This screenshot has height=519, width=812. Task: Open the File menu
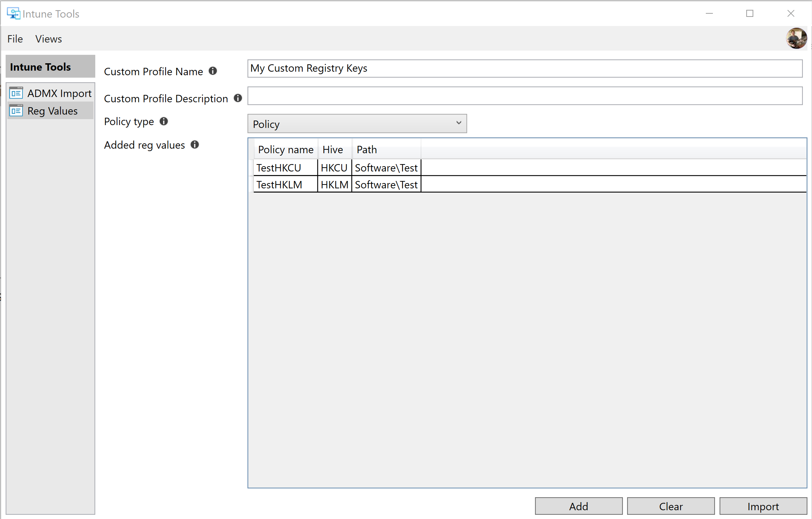pos(15,39)
